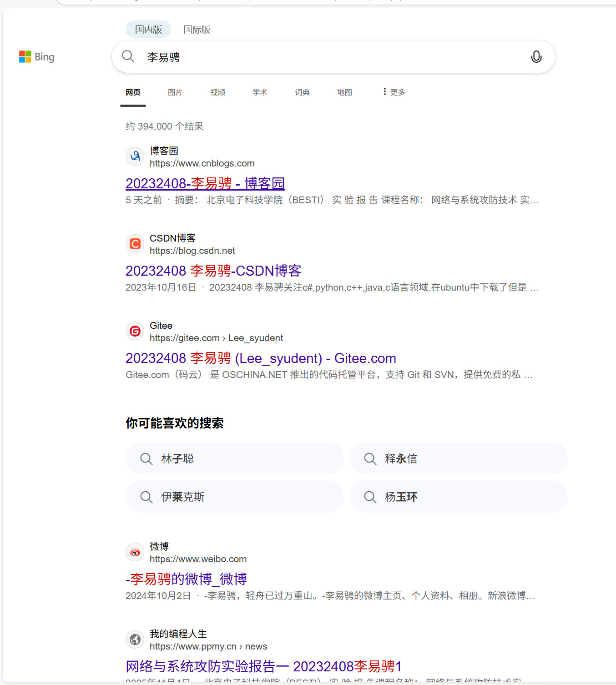
Task: Switch to 国际版 mode
Action: tap(197, 29)
